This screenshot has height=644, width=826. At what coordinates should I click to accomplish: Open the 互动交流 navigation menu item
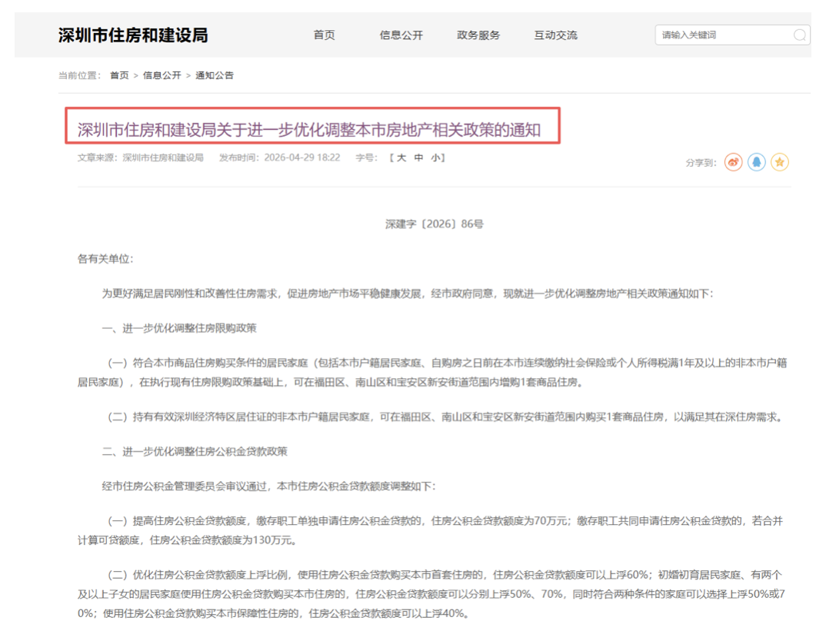point(557,35)
